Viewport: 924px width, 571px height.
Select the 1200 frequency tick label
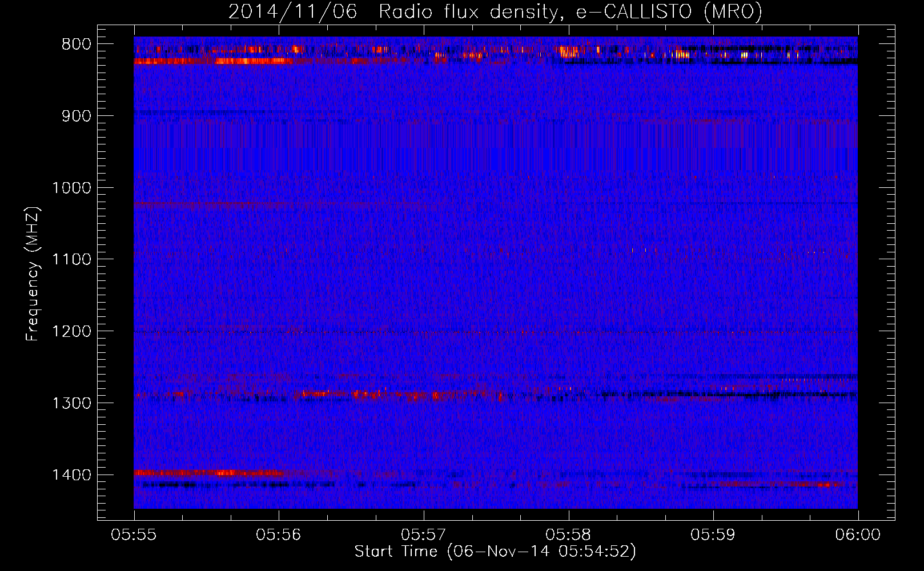[71, 332]
